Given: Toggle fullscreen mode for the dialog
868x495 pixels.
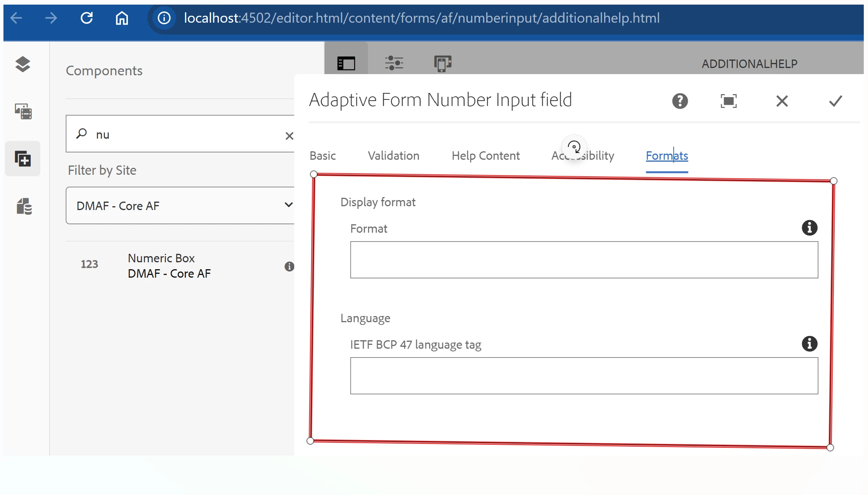Looking at the screenshot, I should 728,101.
